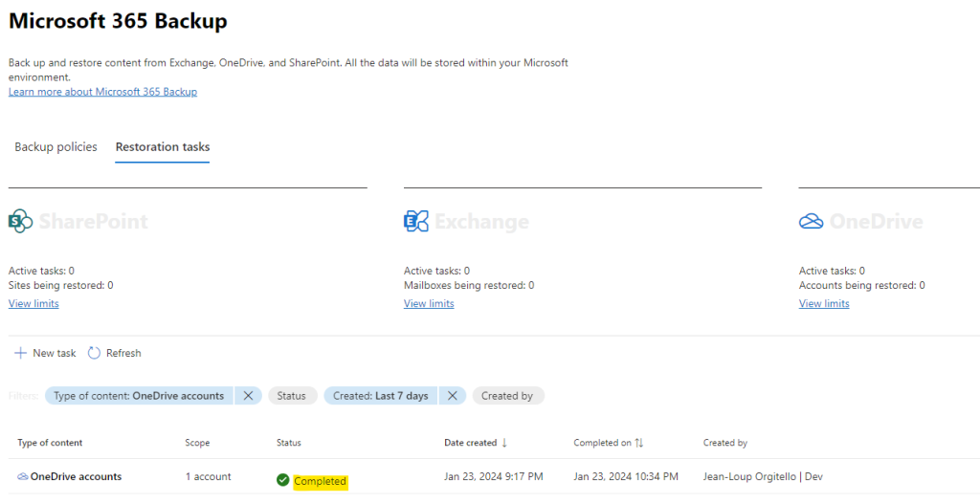Screen dimensions: 980x503
Task: Click the SharePoint logo icon
Action: (x=20, y=221)
